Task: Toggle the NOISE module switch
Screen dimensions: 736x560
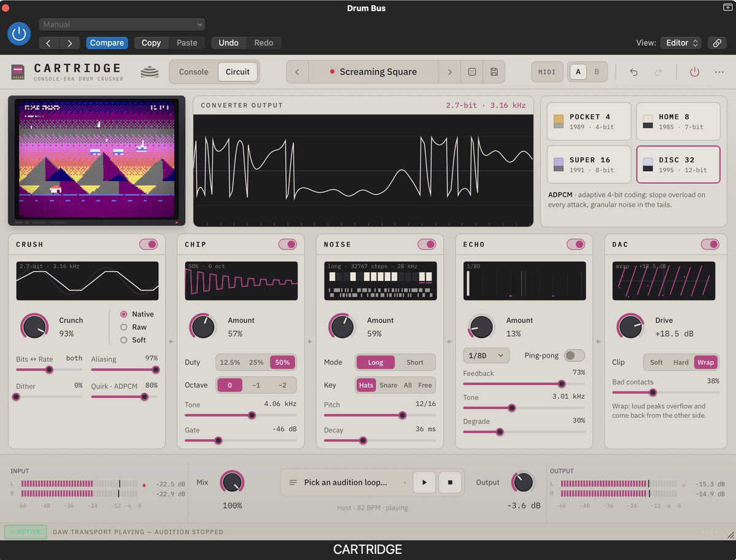Action: click(427, 244)
